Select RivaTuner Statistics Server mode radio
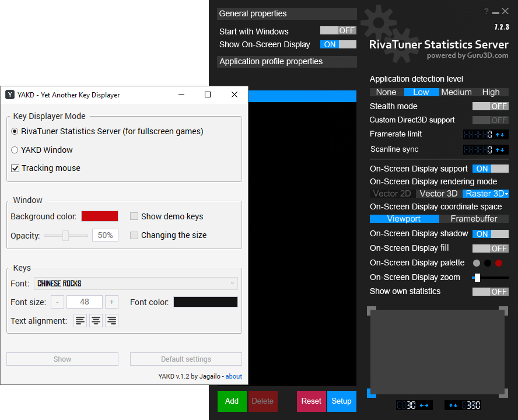The width and height of the screenshot is (518, 420). pyautogui.click(x=15, y=131)
